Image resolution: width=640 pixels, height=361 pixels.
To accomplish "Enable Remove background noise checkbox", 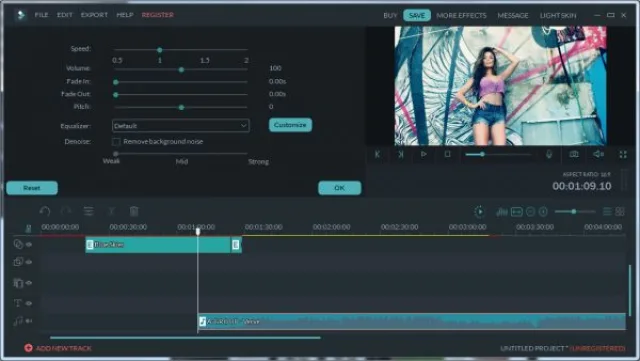I will tap(116, 142).
